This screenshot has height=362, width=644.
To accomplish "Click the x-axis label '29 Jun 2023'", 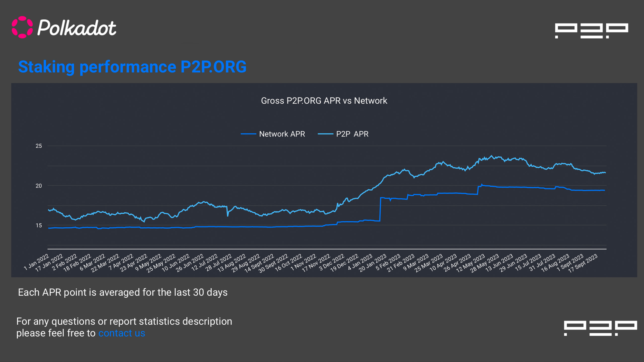I will tap(513, 263).
